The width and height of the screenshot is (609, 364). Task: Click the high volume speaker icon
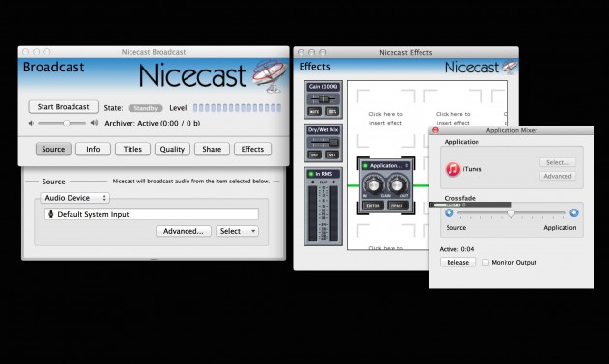(x=94, y=123)
